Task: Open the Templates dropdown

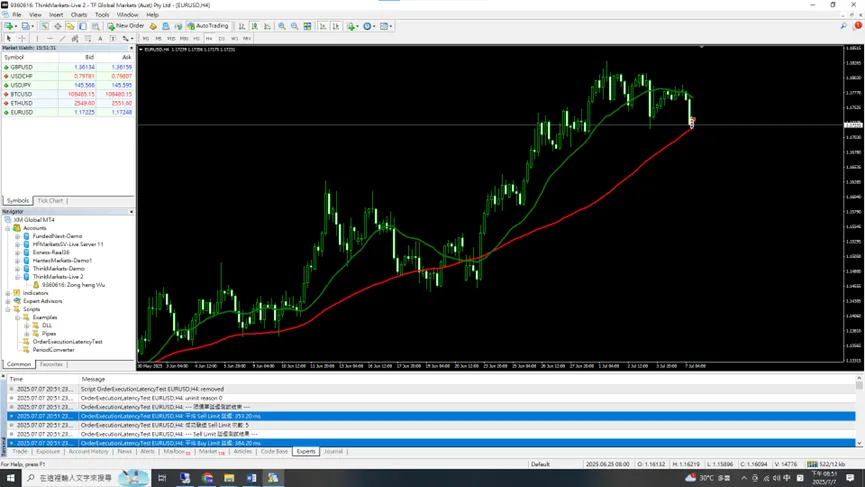Action: pyautogui.click(x=386, y=26)
